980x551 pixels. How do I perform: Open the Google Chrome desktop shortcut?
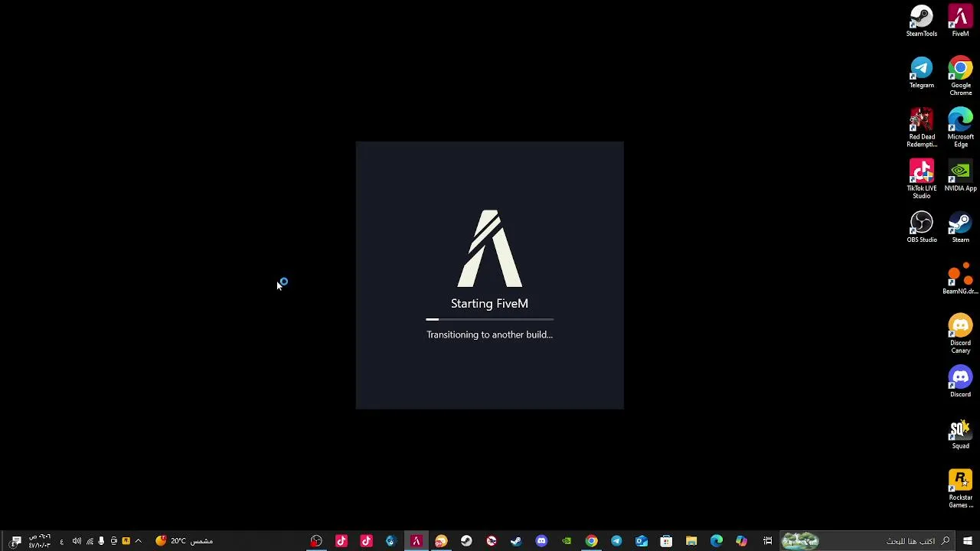coord(960,76)
